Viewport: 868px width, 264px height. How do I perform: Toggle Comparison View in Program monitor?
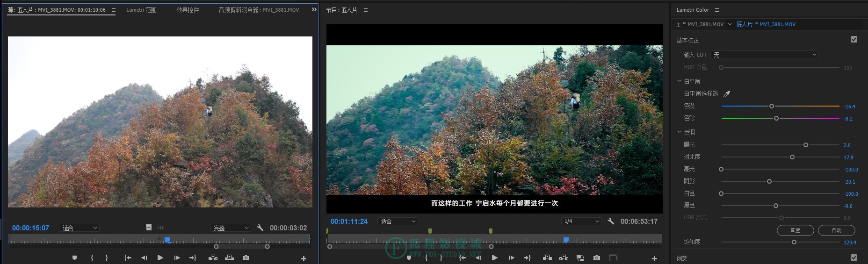click(x=580, y=258)
